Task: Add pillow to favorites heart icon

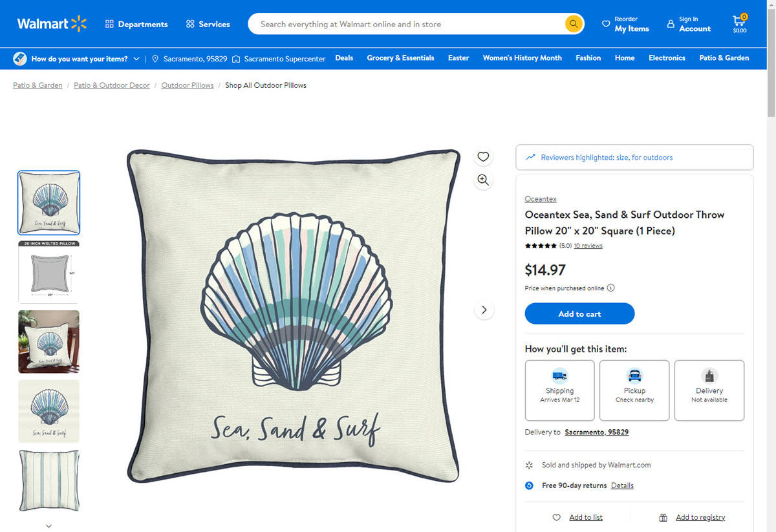Action: tap(483, 156)
